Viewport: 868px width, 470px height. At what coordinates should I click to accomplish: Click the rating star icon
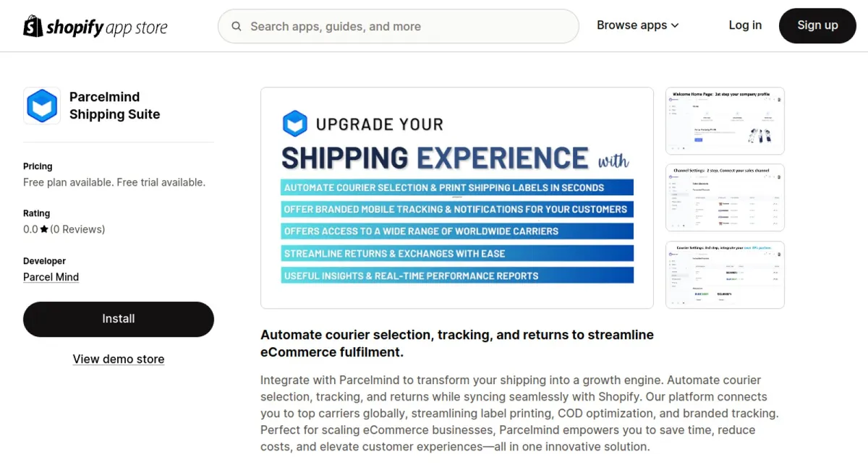tap(44, 229)
